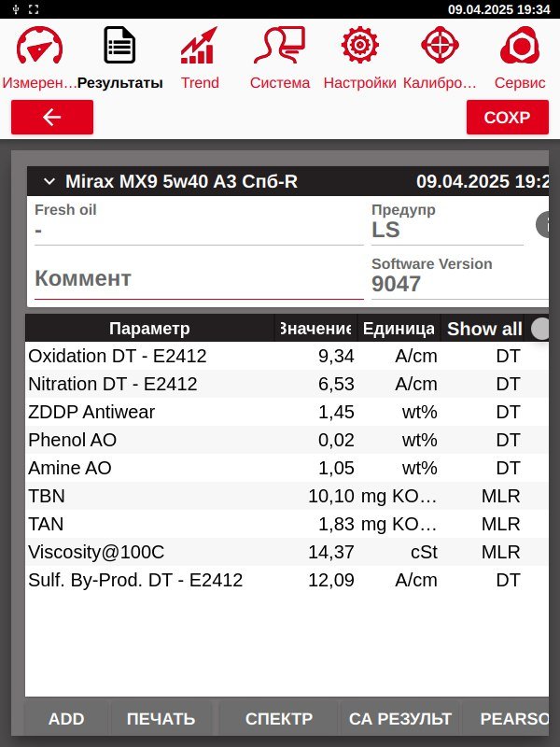Toggle the Show all switch
560x747 pixels.
click(540, 329)
